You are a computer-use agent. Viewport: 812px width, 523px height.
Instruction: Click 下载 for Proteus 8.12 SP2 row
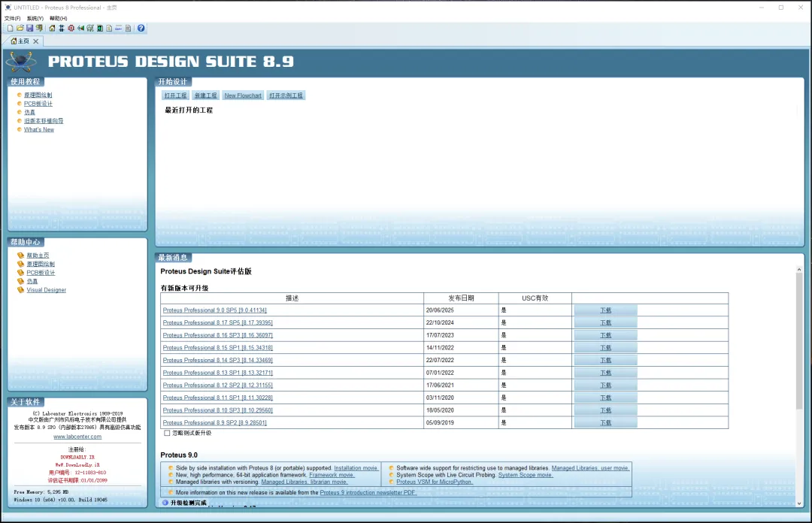point(605,385)
